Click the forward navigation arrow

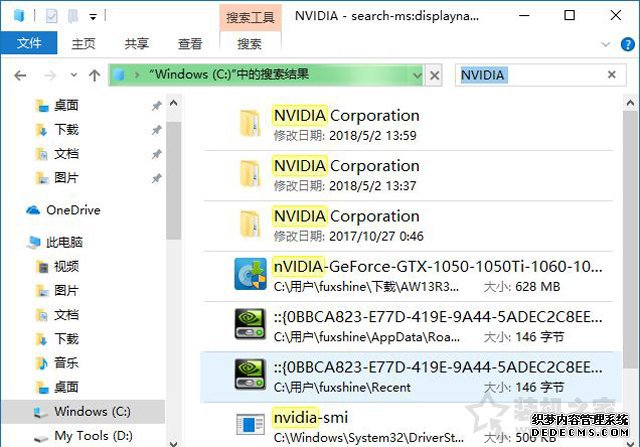[x=50, y=75]
